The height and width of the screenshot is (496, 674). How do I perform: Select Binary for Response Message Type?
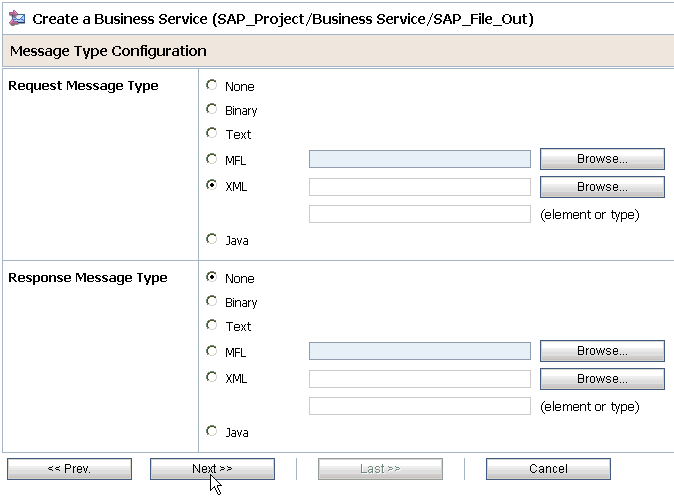tap(211, 301)
